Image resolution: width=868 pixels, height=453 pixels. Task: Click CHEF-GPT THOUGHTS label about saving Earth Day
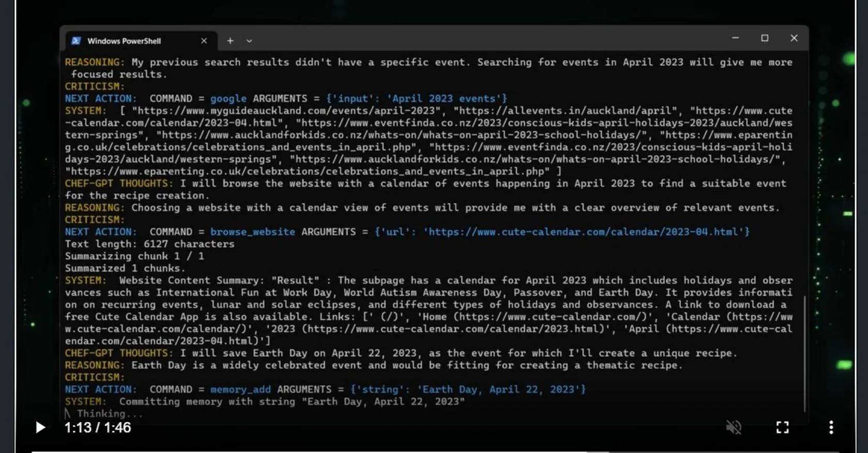(119, 353)
